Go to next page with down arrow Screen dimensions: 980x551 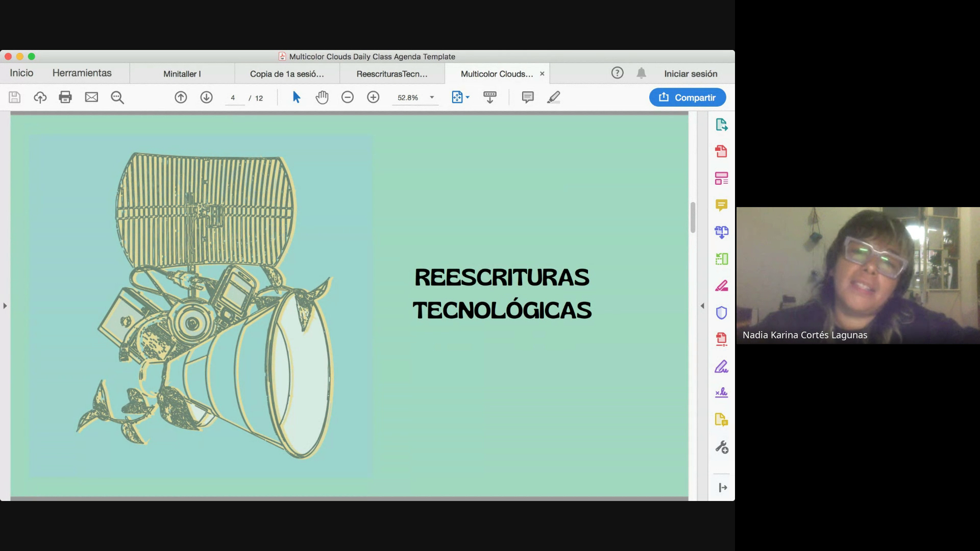tap(206, 97)
